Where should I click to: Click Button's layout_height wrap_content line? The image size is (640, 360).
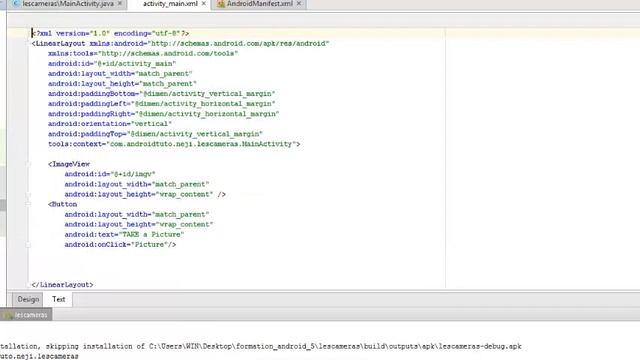click(x=139, y=224)
